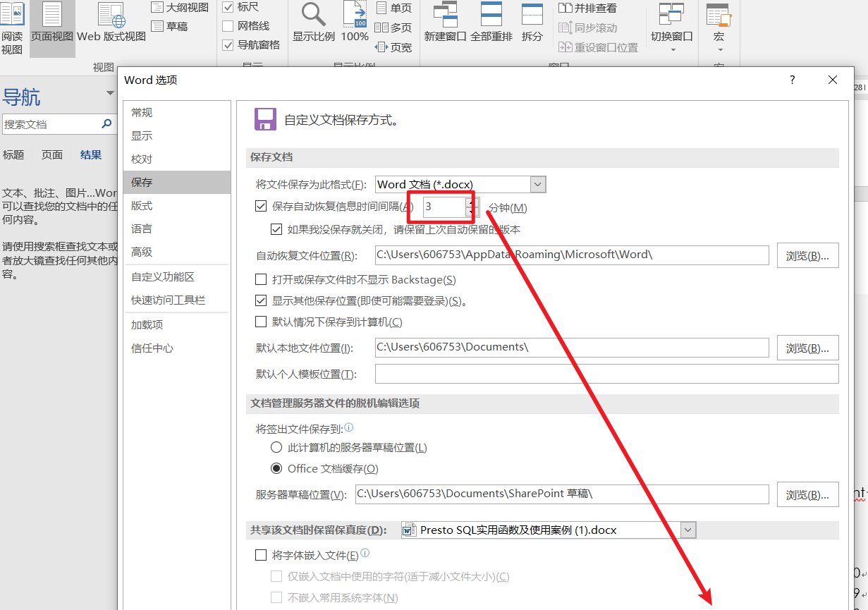This screenshot has width=868, height=610.
Task: Open Trust Center category
Action: pos(177,348)
